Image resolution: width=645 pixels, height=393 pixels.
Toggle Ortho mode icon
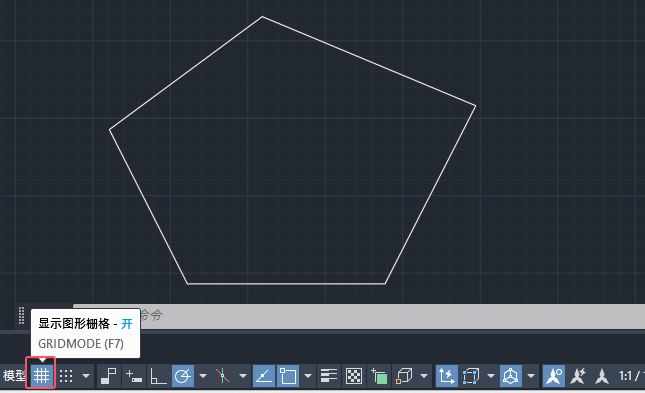pos(158,375)
